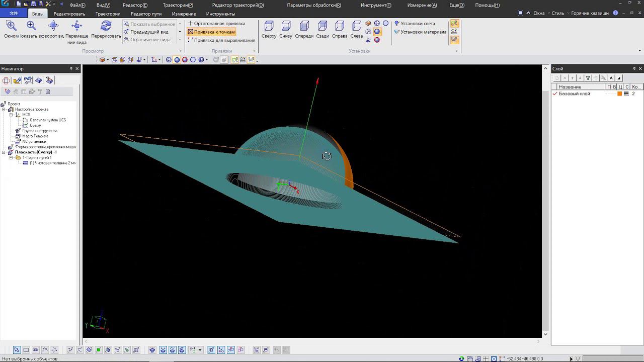644x362 pixels.
Task: Select the Перемещение вида pan tool
Action: point(76,26)
